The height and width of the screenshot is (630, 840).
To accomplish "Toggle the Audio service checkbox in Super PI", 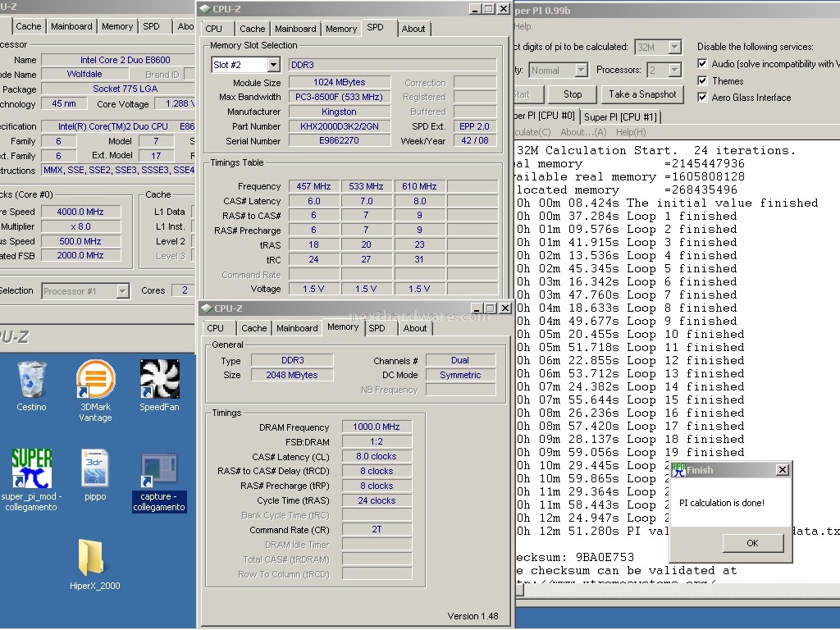I will pos(702,64).
